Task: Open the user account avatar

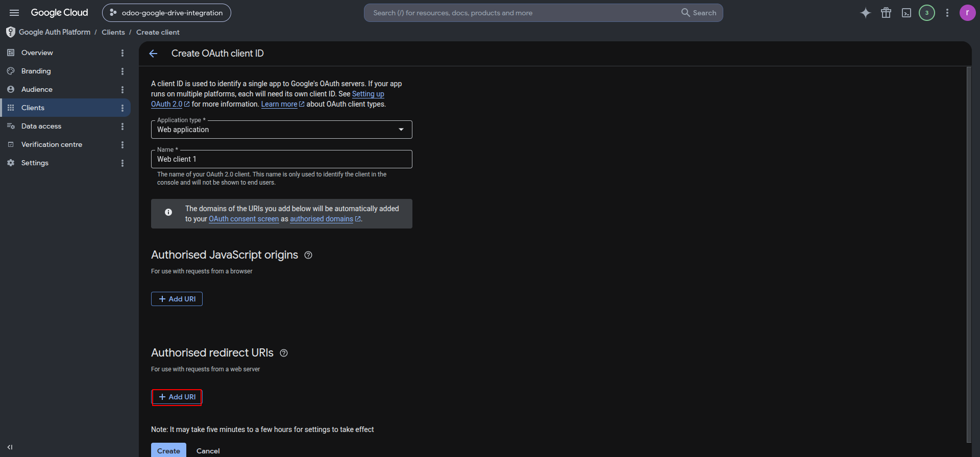Action: point(967,13)
